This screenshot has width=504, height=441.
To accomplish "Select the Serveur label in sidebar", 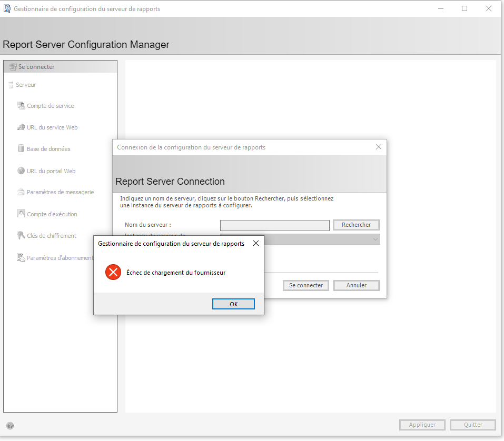I will (26, 85).
